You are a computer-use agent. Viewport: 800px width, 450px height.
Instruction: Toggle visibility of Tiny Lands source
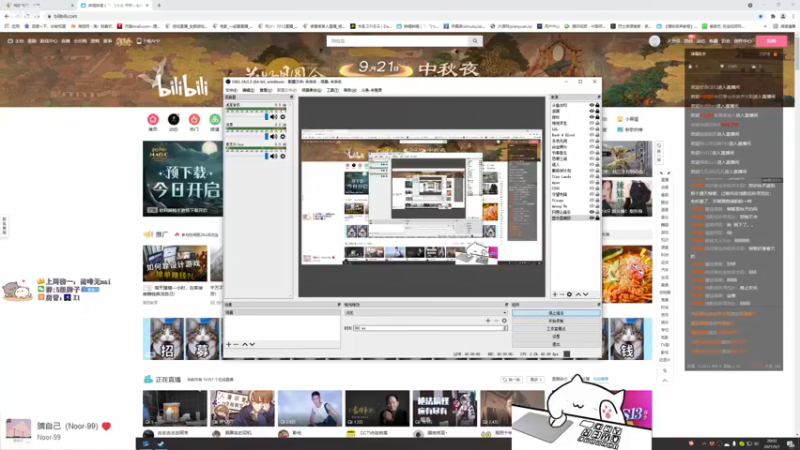pyautogui.click(x=592, y=177)
